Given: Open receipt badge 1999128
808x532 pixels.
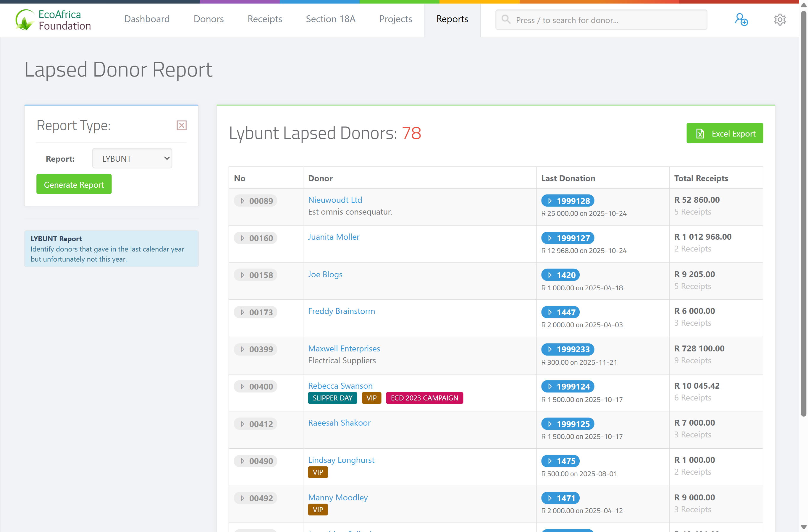Looking at the screenshot, I should pos(568,200).
